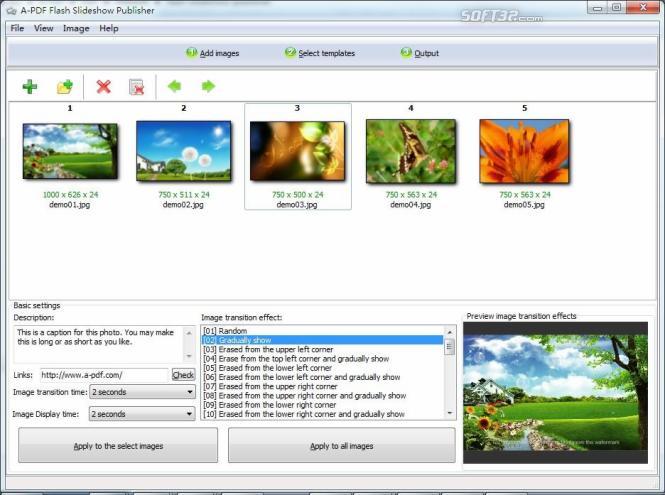Select the demo03.jpg thumbnail
Image resolution: width=665 pixels, height=495 pixels.
(x=297, y=151)
